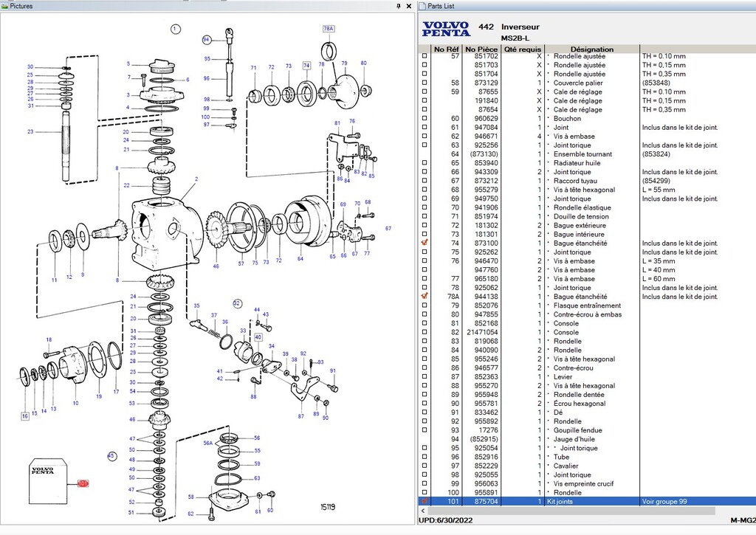The image size is (756, 535).
Task: Click the Parts List panel document icon
Action: click(422, 6)
